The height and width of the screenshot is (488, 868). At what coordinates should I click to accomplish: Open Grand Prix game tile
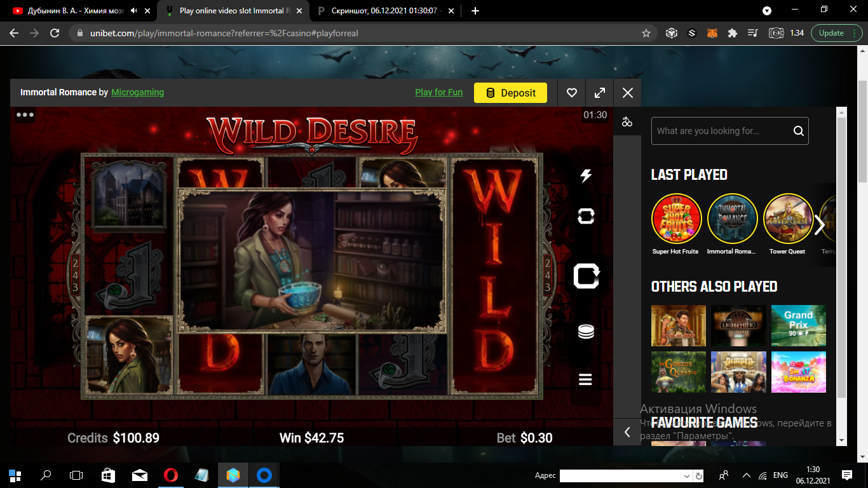click(x=799, y=325)
